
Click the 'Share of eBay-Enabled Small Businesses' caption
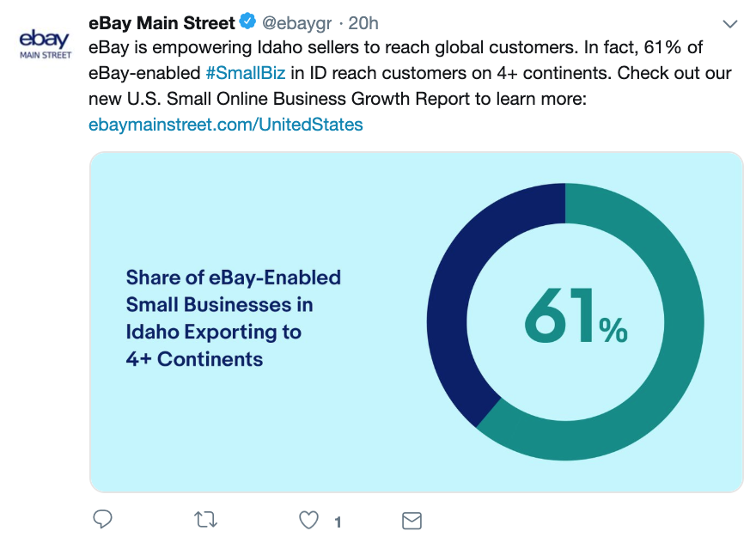pyautogui.click(x=234, y=318)
